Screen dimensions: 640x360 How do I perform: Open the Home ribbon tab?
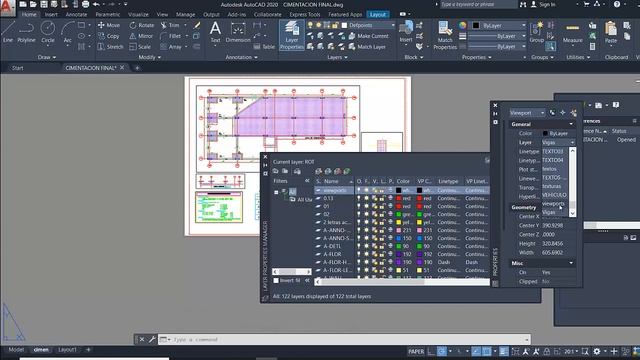tap(29, 14)
